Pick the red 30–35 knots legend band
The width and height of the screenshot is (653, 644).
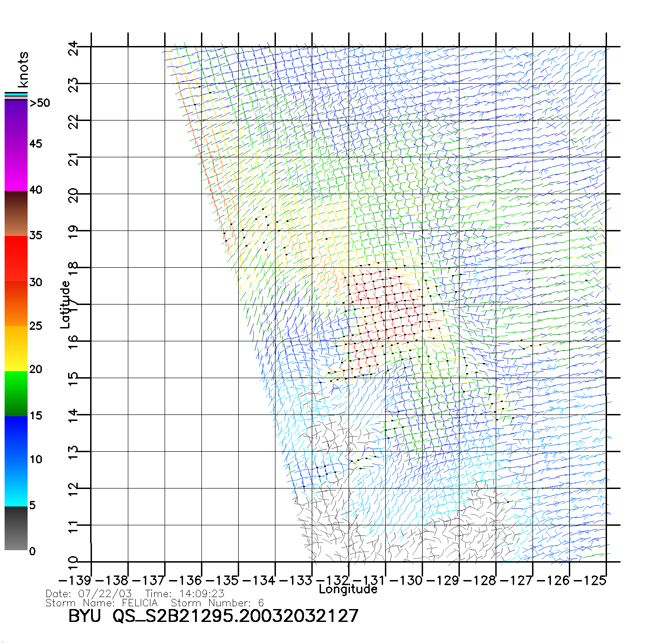coord(16,259)
